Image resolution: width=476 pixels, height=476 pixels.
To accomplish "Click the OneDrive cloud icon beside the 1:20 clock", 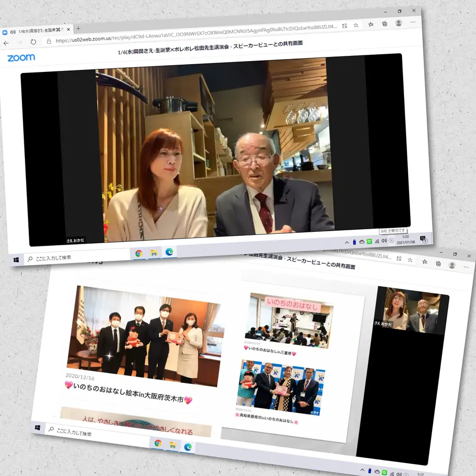I will [x=362, y=242].
